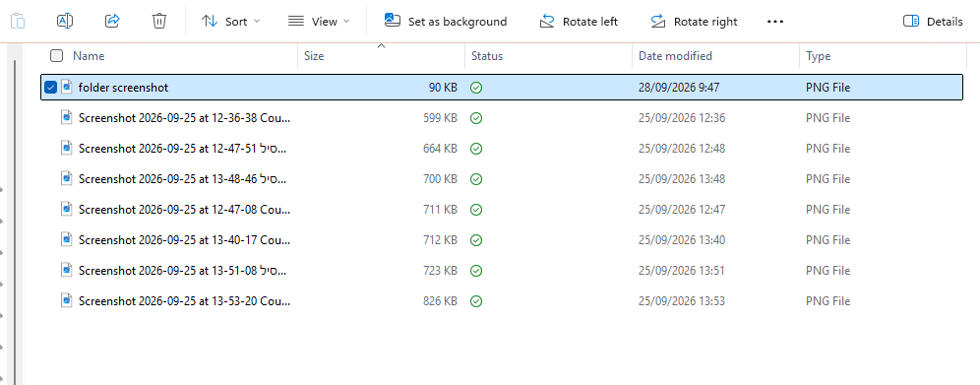Screen dimensions: 980x385
Task: Click the folder screenshot PNG file icon
Action: pos(67,87)
